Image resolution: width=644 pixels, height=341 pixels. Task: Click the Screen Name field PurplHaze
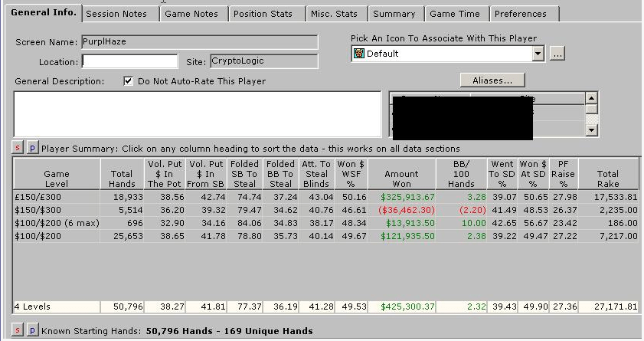point(200,42)
